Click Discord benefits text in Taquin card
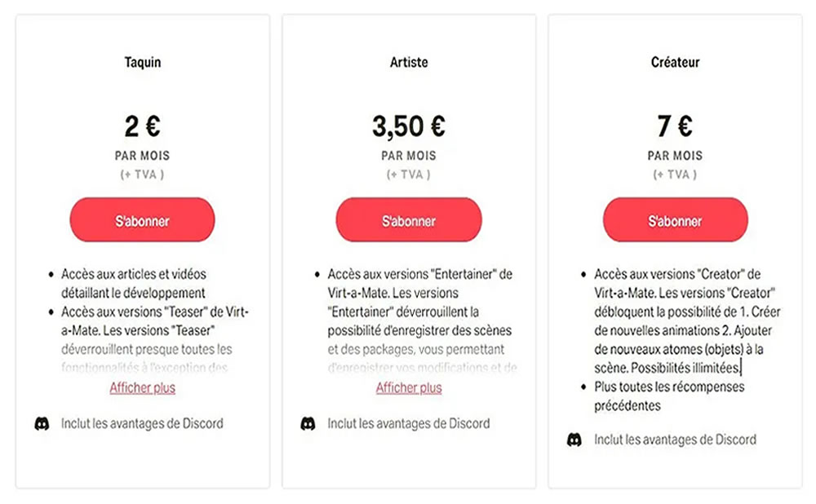Image resolution: width=816 pixels, height=504 pixels. click(x=142, y=424)
